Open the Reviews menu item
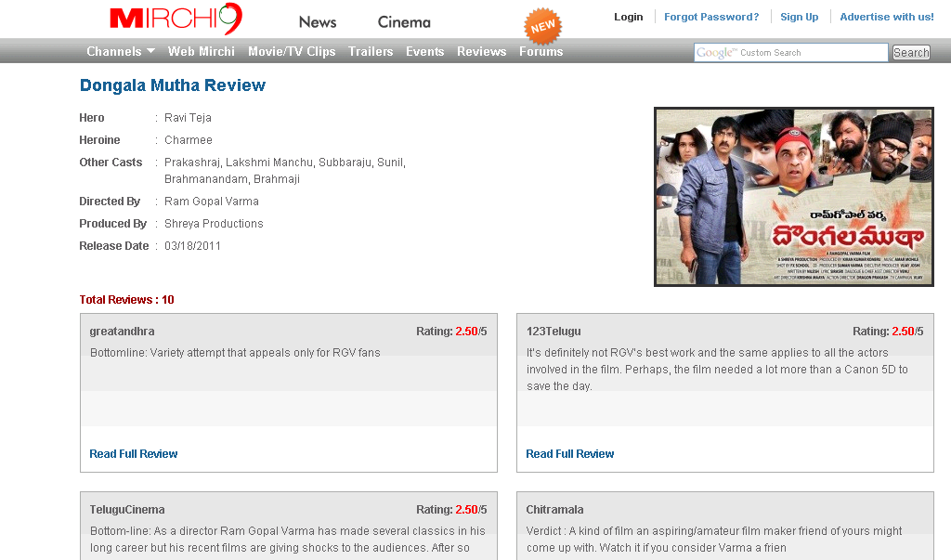This screenshot has height=560, width=951. point(481,52)
